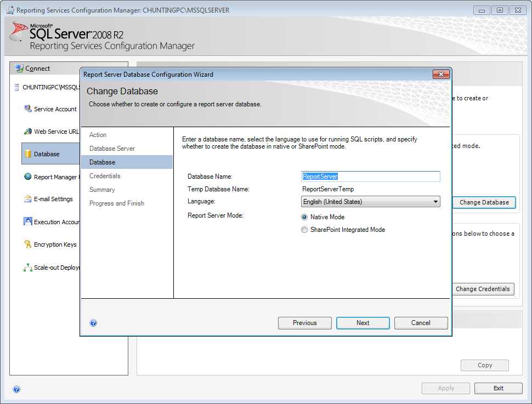This screenshot has width=532, height=404.
Task: Open Scale-out Deployment network icon
Action: pos(28,268)
